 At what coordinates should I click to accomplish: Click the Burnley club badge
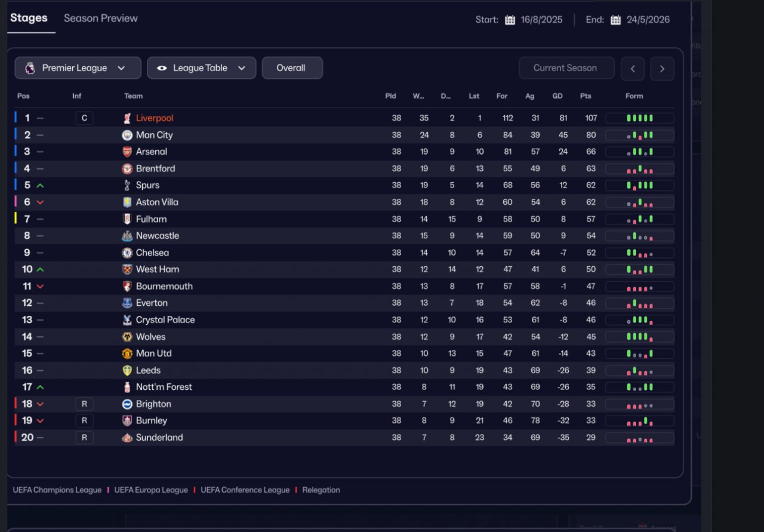(127, 420)
